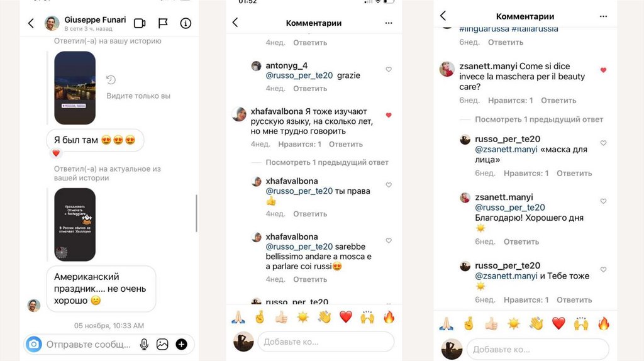The height and width of the screenshot is (361, 644).
Task: Unlike zsanett.manyi's beauty care comment
Action: (x=603, y=70)
